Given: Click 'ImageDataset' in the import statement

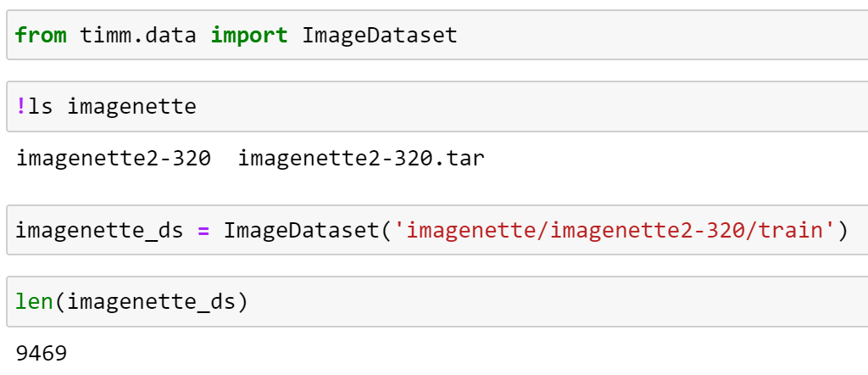Looking at the screenshot, I should 380,36.
